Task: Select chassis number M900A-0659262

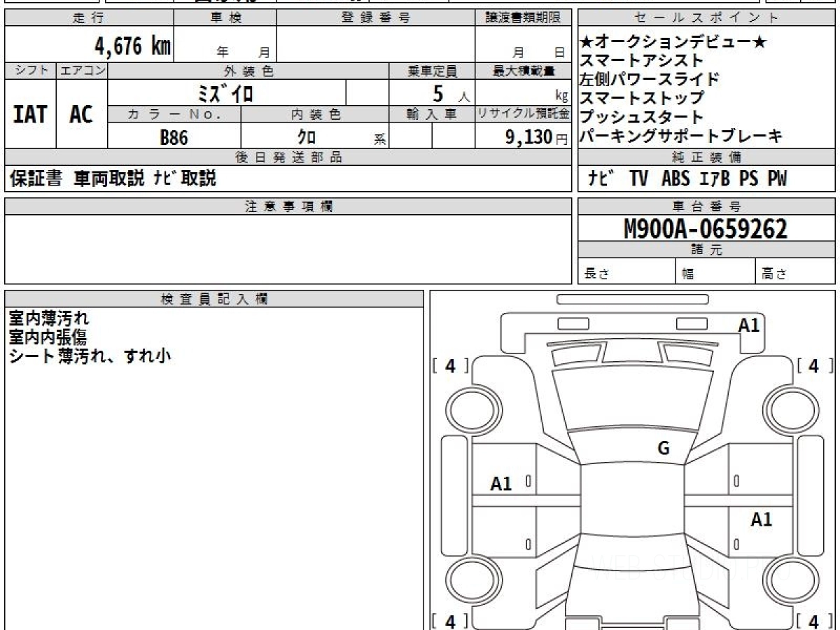Action: coord(706,228)
